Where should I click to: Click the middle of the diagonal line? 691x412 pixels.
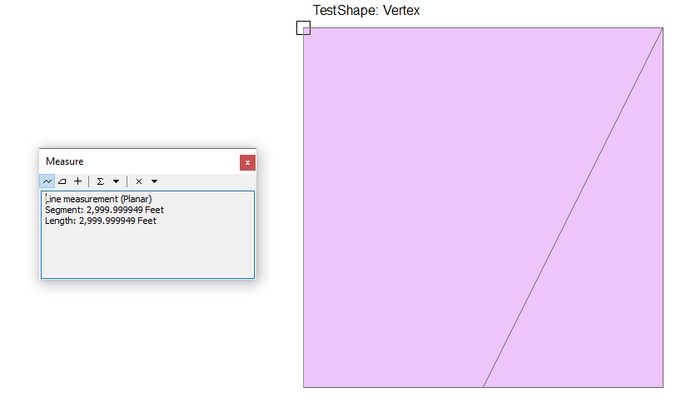pyautogui.click(x=573, y=207)
